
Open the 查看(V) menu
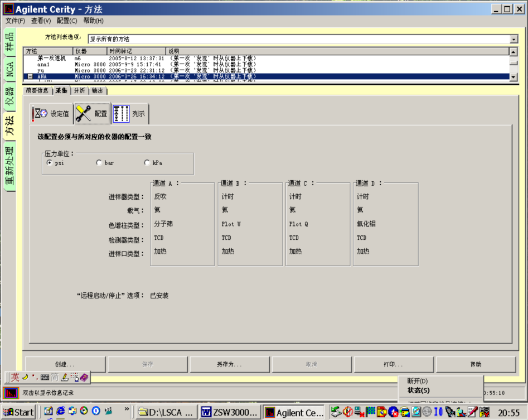[x=41, y=21]
